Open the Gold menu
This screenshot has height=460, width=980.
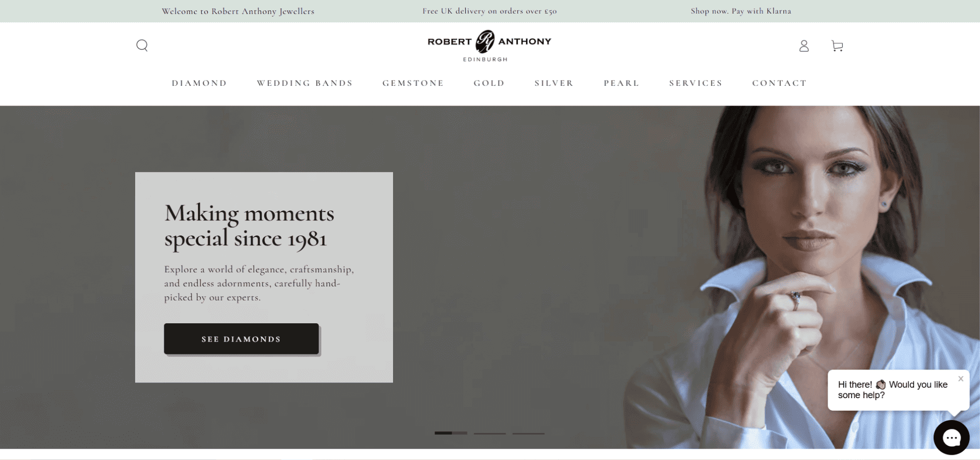pyautogui.click(x=489, y=83)
